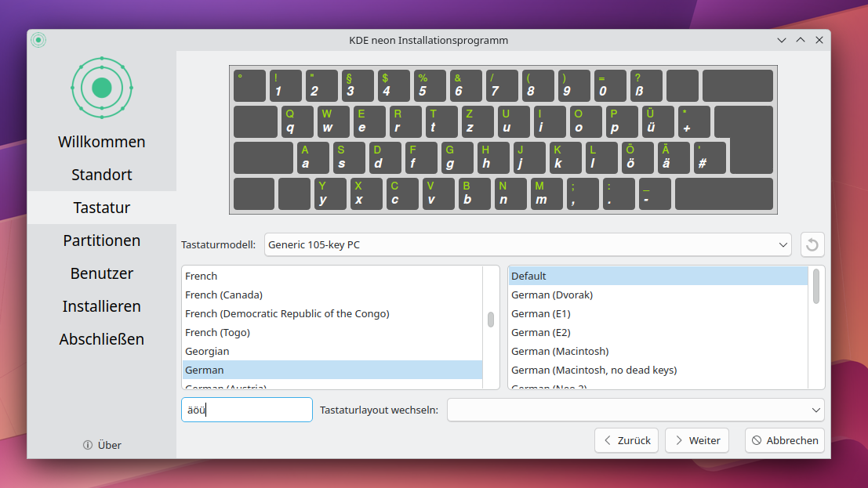Go to the Installieren step

click(x=102, y=306)
